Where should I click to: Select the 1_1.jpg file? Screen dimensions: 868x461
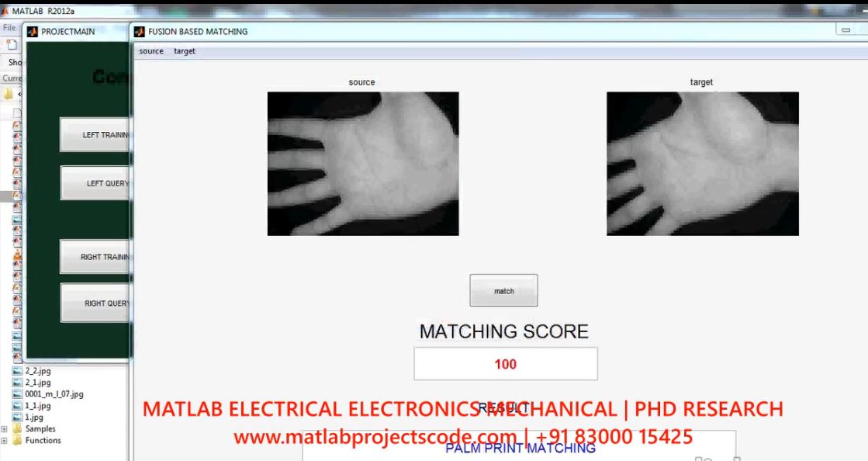[37, 406]
